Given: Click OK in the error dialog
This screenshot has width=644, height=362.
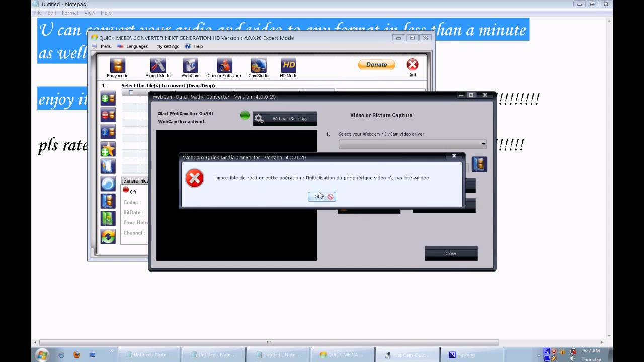Looking at the screenshot, I should [x=322, y=197].
